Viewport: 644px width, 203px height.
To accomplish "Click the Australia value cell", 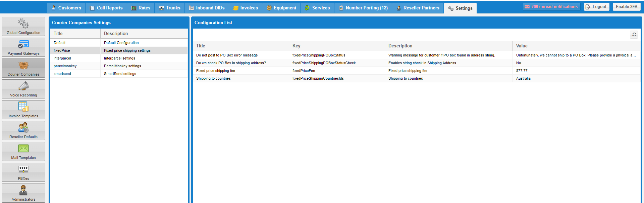I will (577, 78).
